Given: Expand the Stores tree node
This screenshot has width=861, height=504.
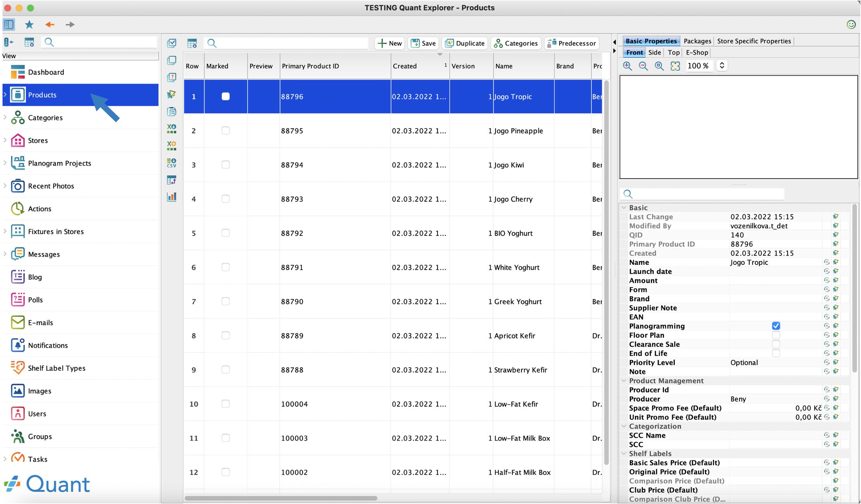Looking at the screenshot, I should [5, 140].
